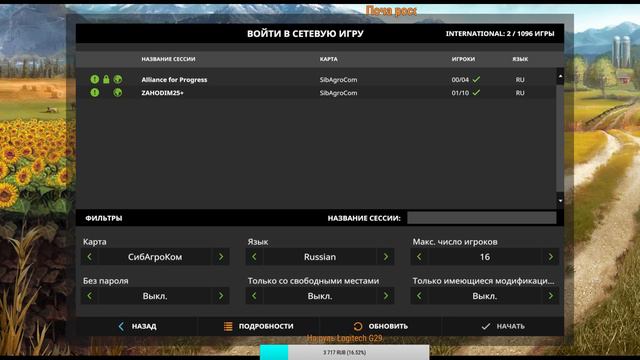Click SibAgroCom map on Alliance for Progress row
The width and height of the screenshot is (640, 360).
pos(338,80)
